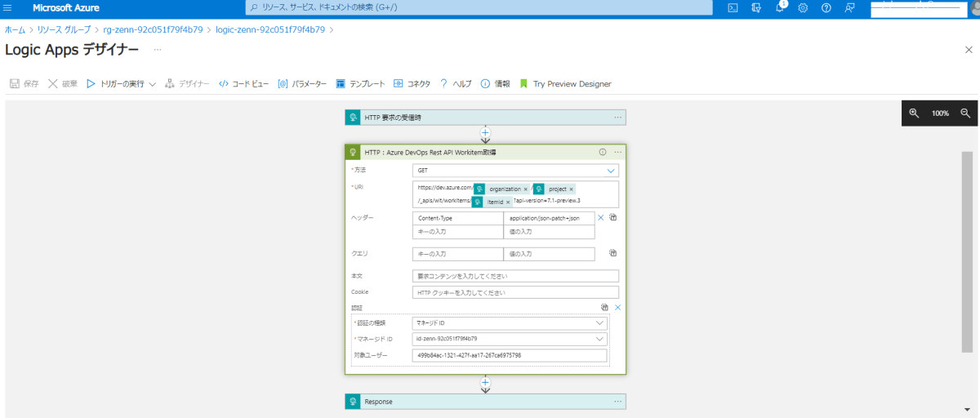
Task: Click the resource search box
Action: 480,7
